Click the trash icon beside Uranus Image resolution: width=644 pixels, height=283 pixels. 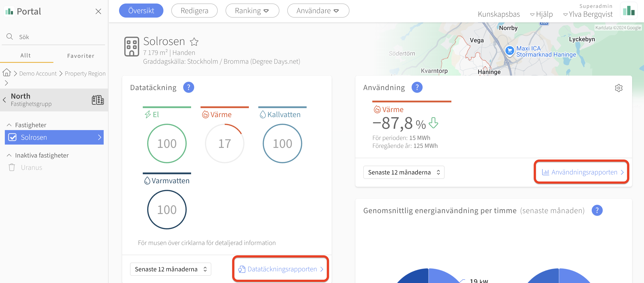12,167
